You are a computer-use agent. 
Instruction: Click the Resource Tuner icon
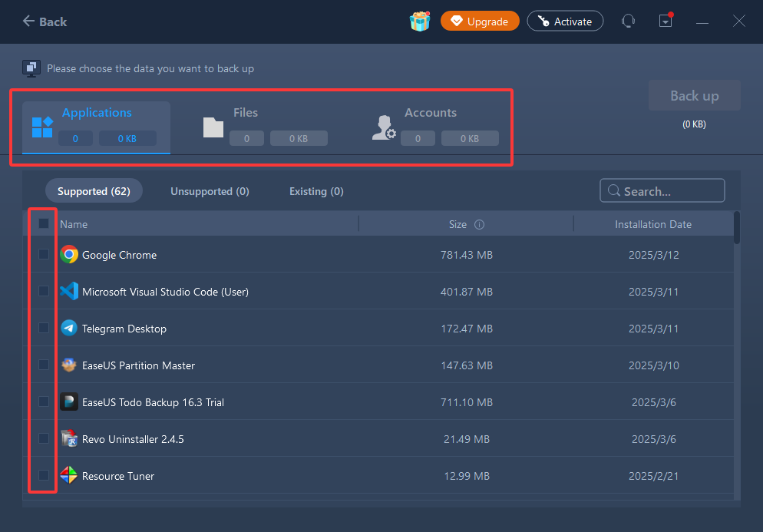pos(69,475)
